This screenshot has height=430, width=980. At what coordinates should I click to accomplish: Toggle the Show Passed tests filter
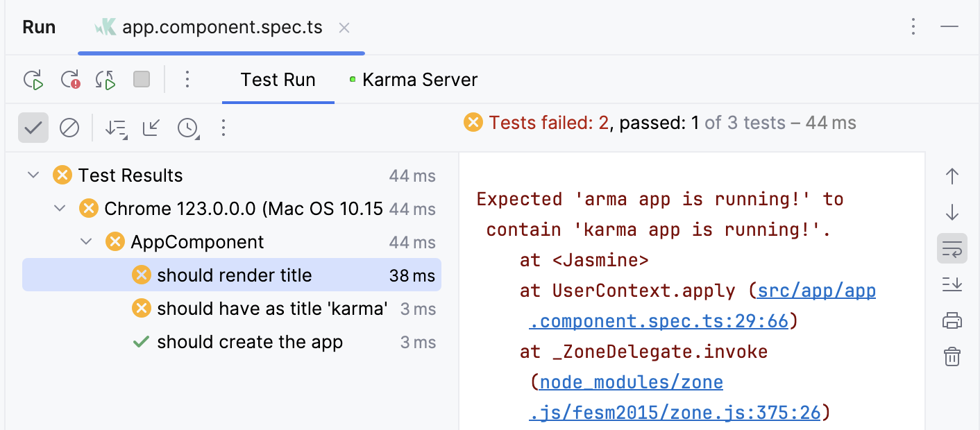33,128
